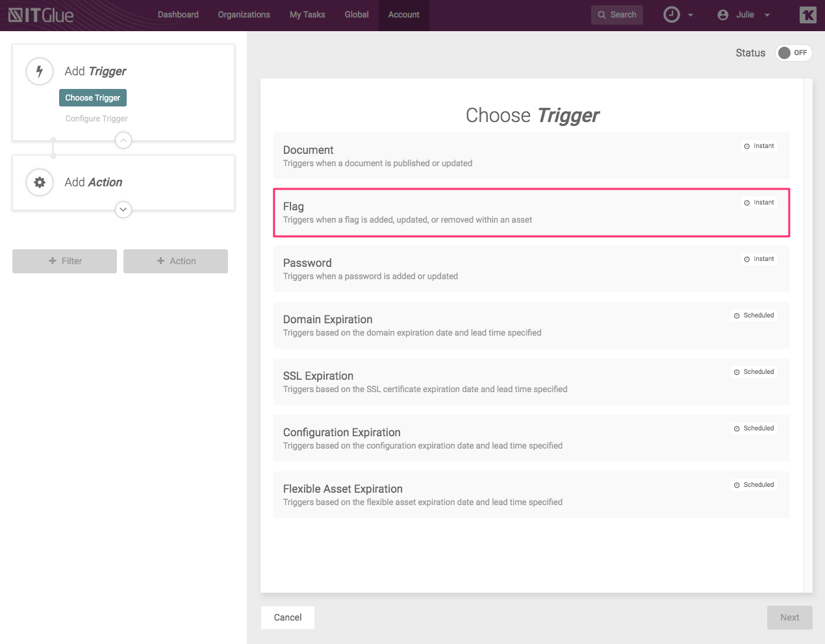Open the recent history clock icon

(x=672, y=15)
